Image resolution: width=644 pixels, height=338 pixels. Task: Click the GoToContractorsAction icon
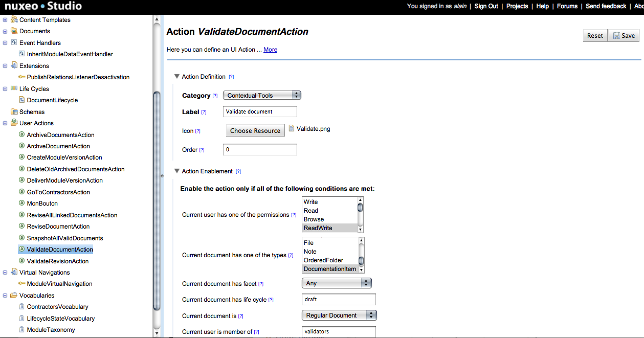pyautogui.click(x=21, y=192)
